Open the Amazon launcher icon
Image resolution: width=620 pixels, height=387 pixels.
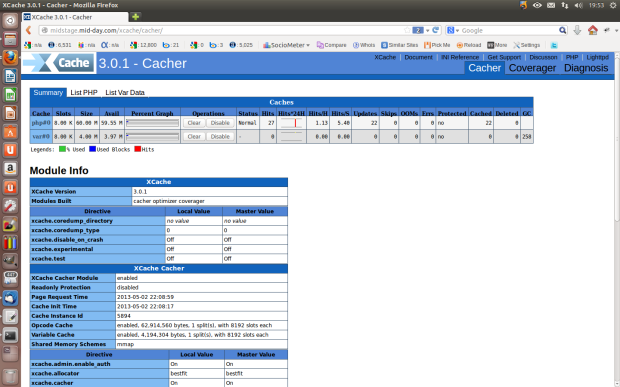[x=10, y=169]
